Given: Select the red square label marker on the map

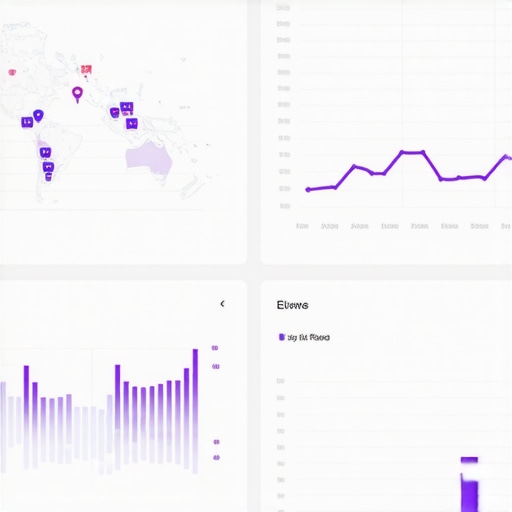Looking at the screenshot, I should click(86, 70).
